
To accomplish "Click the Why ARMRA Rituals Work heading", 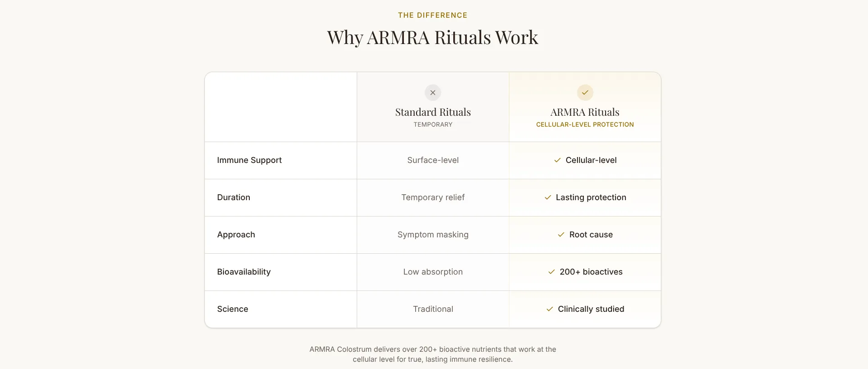I will [433, 38].
